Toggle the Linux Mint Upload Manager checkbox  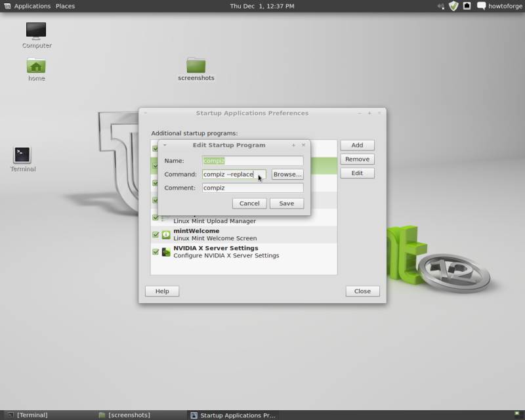tap(156, 217)
